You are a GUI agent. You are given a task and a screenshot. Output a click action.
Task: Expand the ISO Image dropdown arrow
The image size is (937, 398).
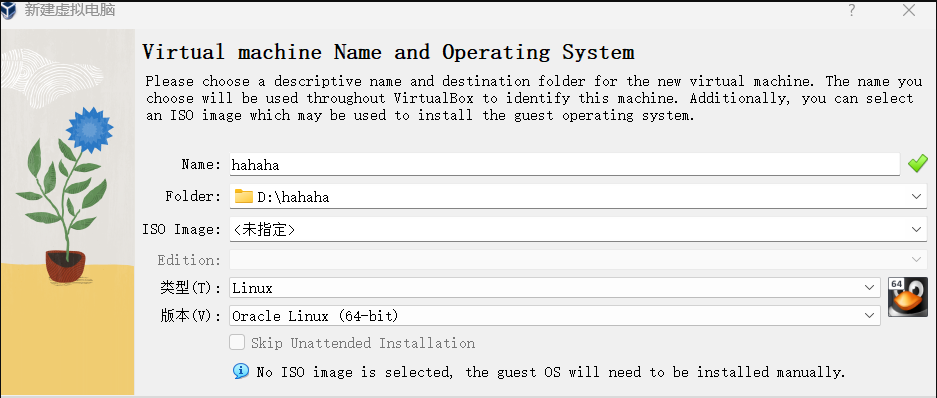point(916,229)
